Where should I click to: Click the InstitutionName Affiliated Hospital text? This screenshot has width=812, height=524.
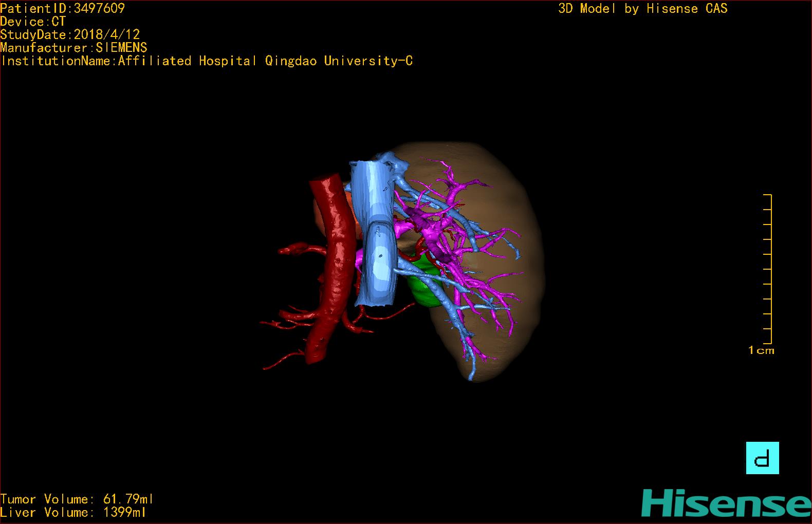click(x=207, y=61)
